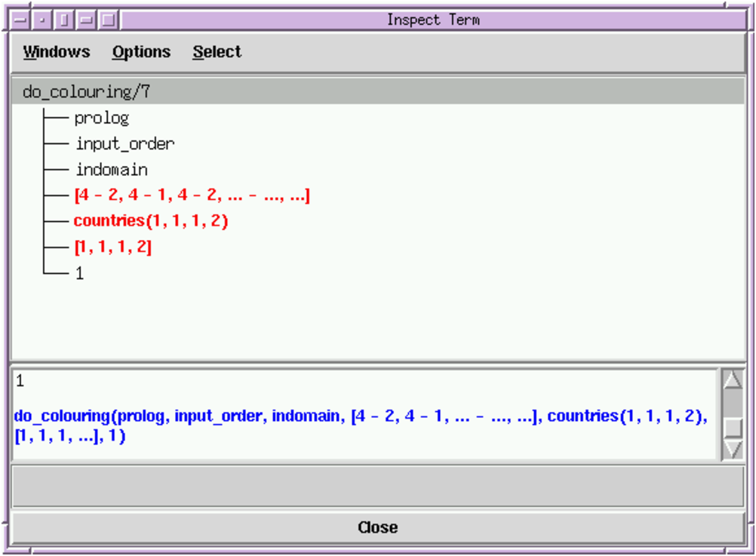Select the input_order tree node
The height and width of the screenshot is (556, 756).
pyautogui.click(x=125, y=144)
